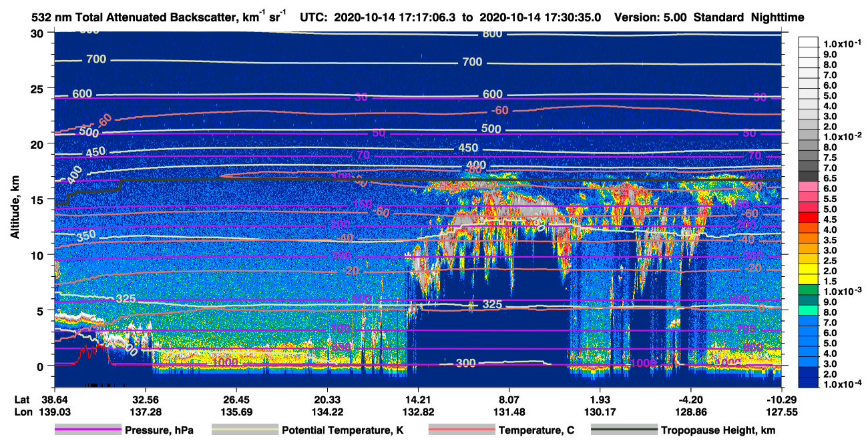Click longitude value '134.22'

coord(327,412)
